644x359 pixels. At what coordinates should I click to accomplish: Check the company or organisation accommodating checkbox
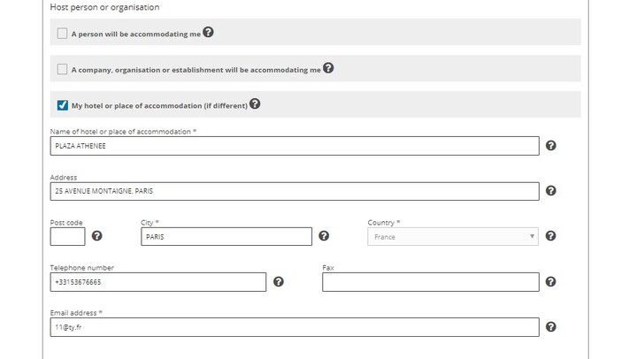[62, 69]
